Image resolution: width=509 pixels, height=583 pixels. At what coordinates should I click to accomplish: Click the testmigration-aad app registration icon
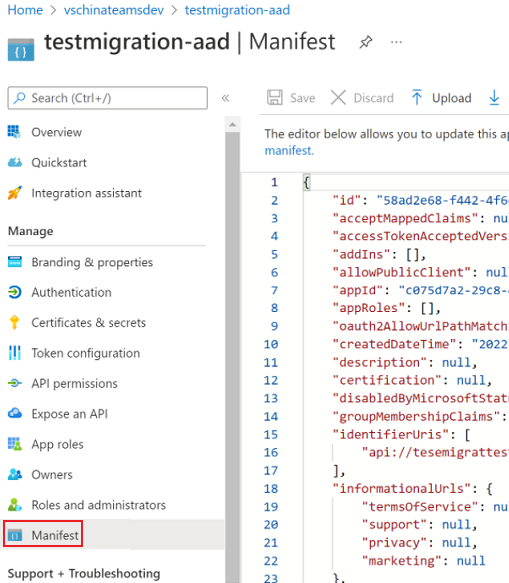pos(21,49)
